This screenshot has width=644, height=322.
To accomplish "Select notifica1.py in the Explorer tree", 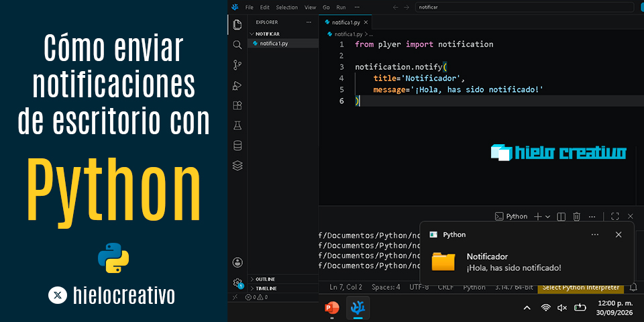I will (283, 43).
